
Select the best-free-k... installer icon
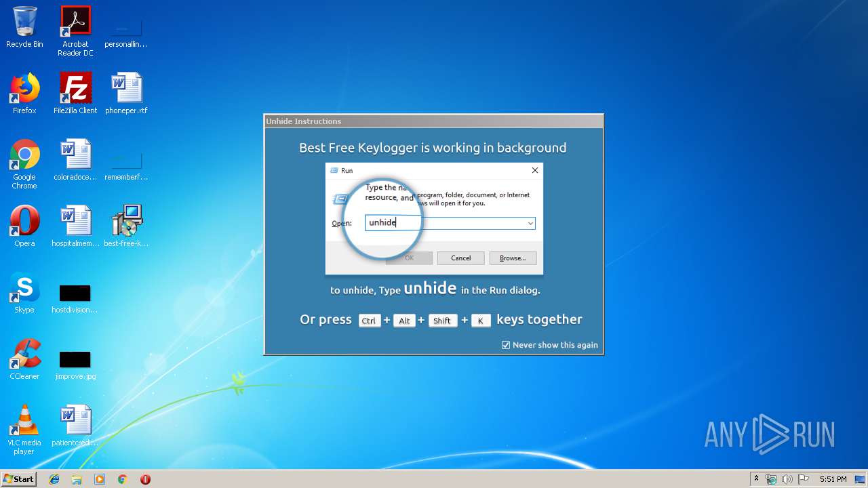pyautogui.click(x=126, y=226)
